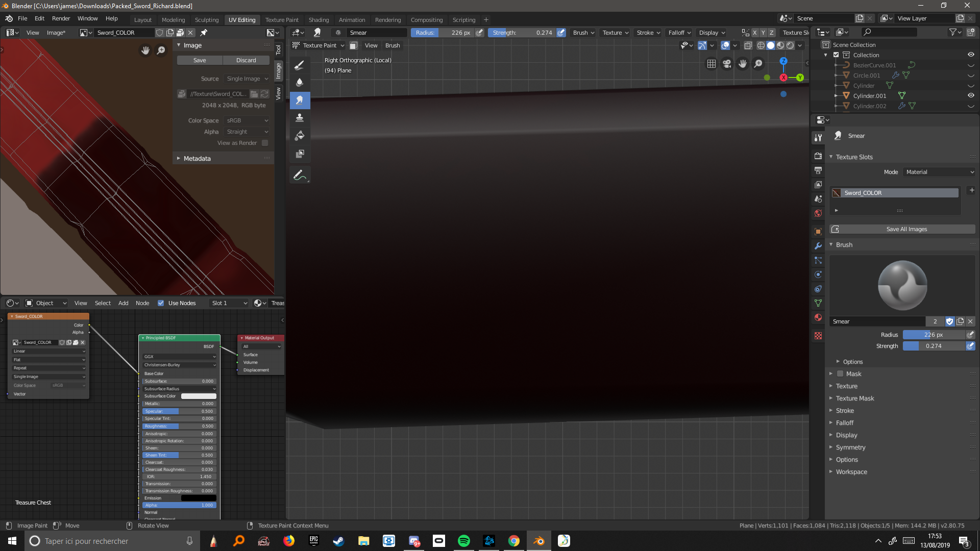
Task: Click the Save image button
Action: (x=200, y=60)
